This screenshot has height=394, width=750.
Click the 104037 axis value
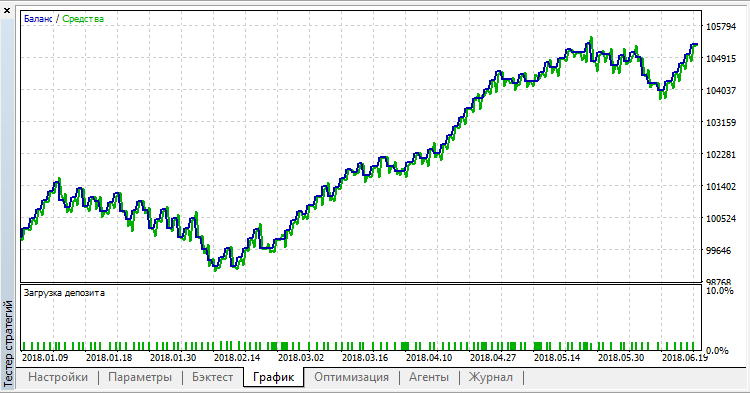pyautogui.click(x=721, y=90)
